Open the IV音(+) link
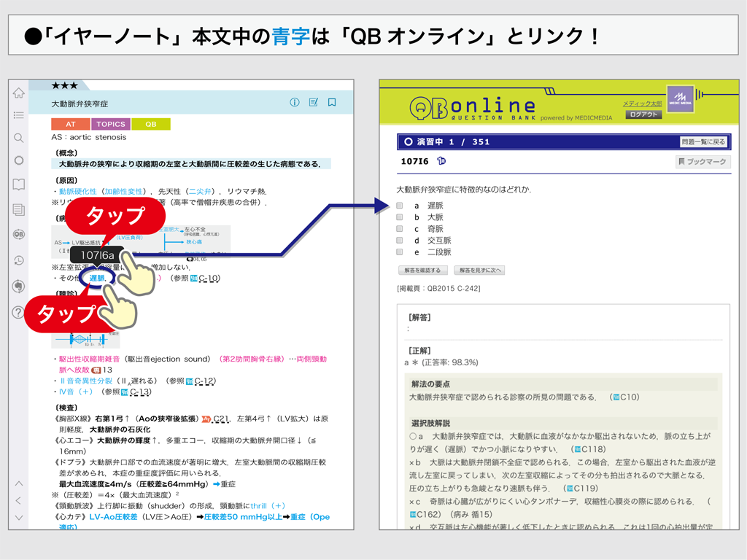The width and height of the screenshot is (747, 560). coord(76,392)
